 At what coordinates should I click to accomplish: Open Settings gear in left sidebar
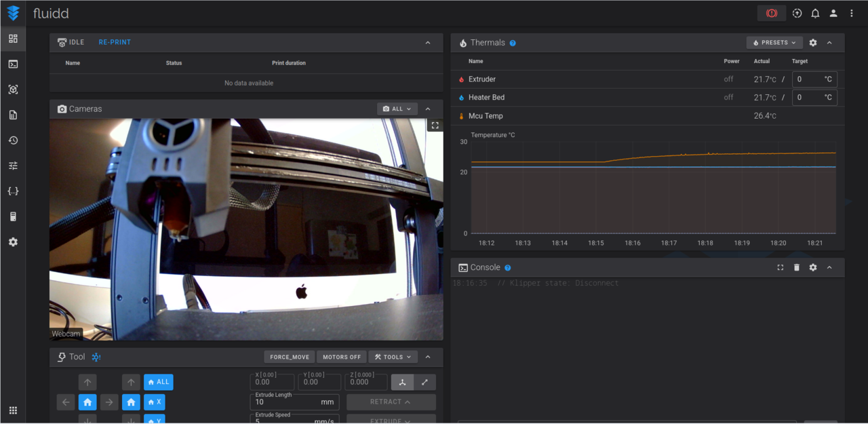[13, 242]
